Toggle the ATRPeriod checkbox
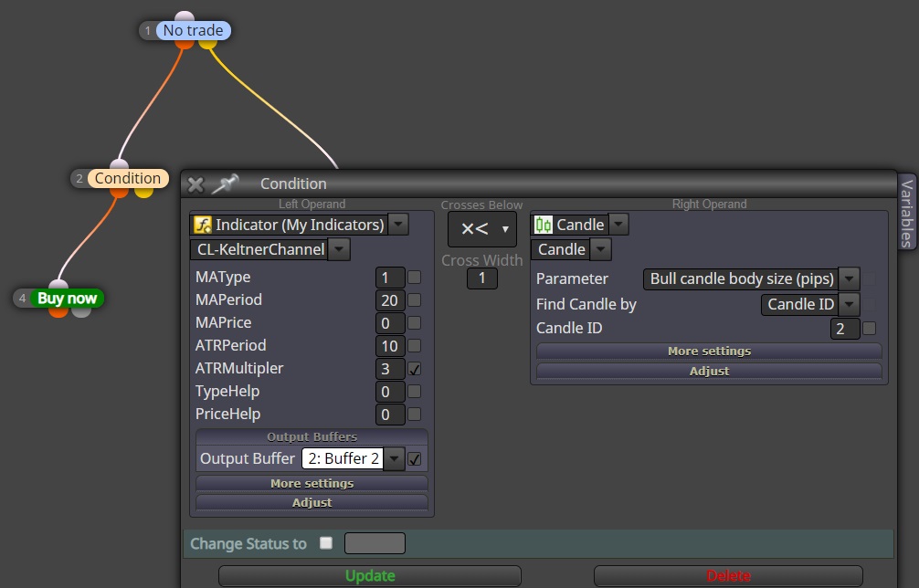This screenshot has height=588, width=919. [415, 345]
